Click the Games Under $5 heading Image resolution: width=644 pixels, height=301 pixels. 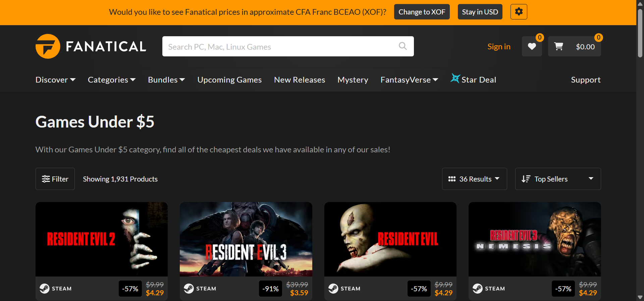(x=95, y=122)
